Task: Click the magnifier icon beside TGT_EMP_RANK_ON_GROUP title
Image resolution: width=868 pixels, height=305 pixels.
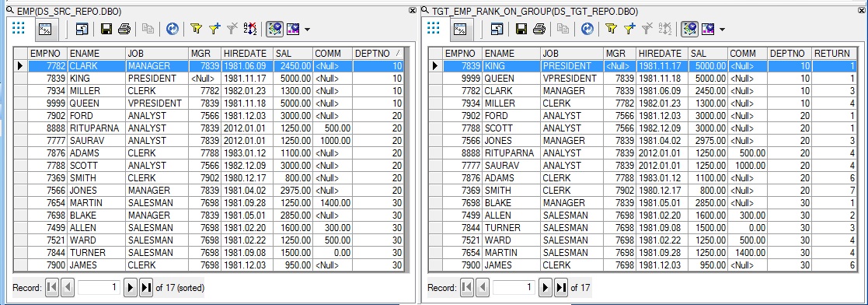Action: [x=425, y=10]
